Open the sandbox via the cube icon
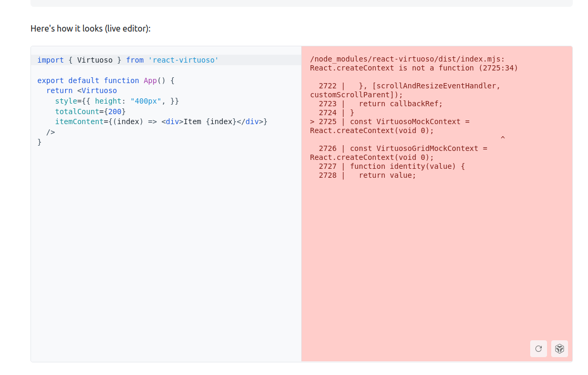588x375 pixels. click(559, 349)
